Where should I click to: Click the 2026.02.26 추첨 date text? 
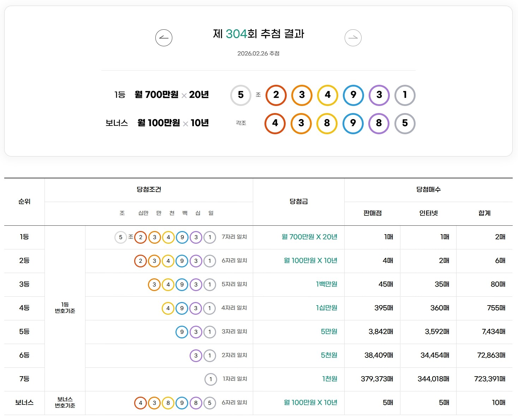tap(258, 54)
